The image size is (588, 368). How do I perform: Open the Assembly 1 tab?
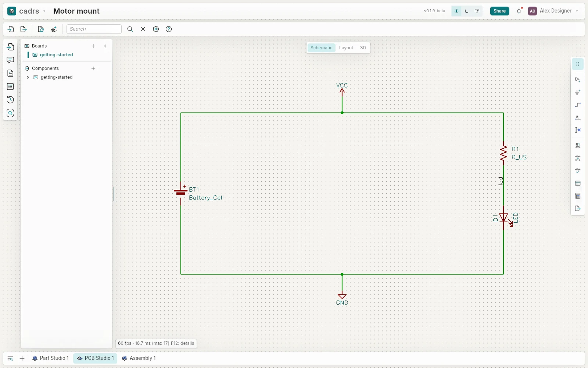[x=139, y=358]
